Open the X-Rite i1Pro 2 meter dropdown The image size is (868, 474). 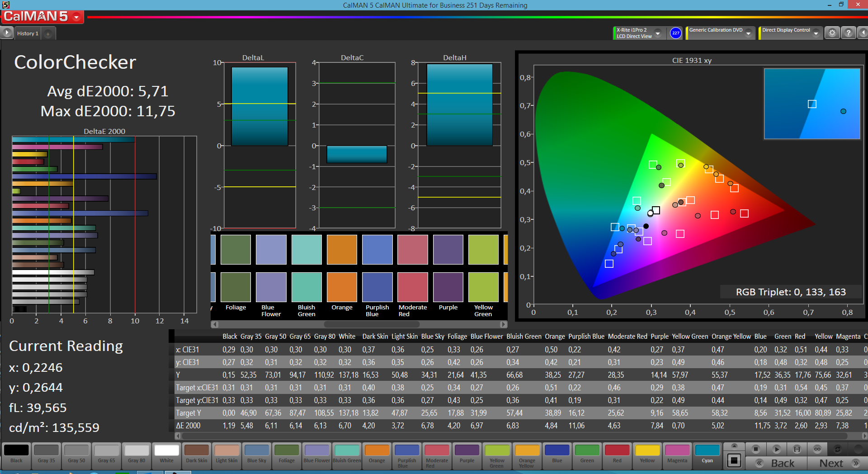point(658,33)
